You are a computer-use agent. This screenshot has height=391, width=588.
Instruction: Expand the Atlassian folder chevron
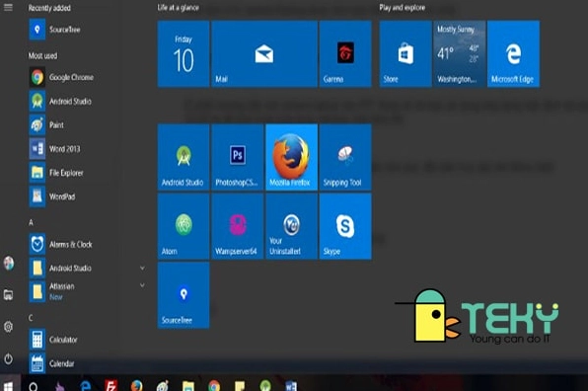click(x=142, y=285)
